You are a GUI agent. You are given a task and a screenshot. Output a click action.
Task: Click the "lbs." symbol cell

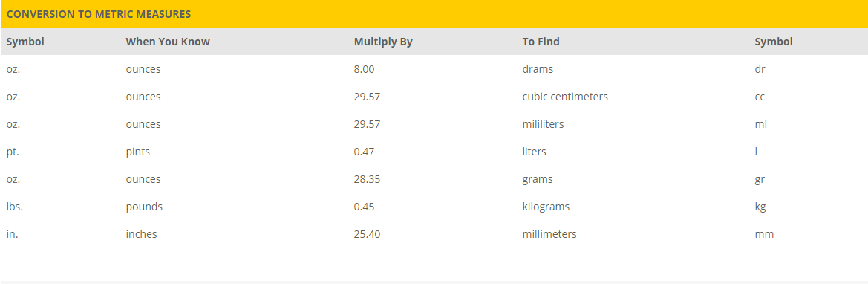[14, 207]
